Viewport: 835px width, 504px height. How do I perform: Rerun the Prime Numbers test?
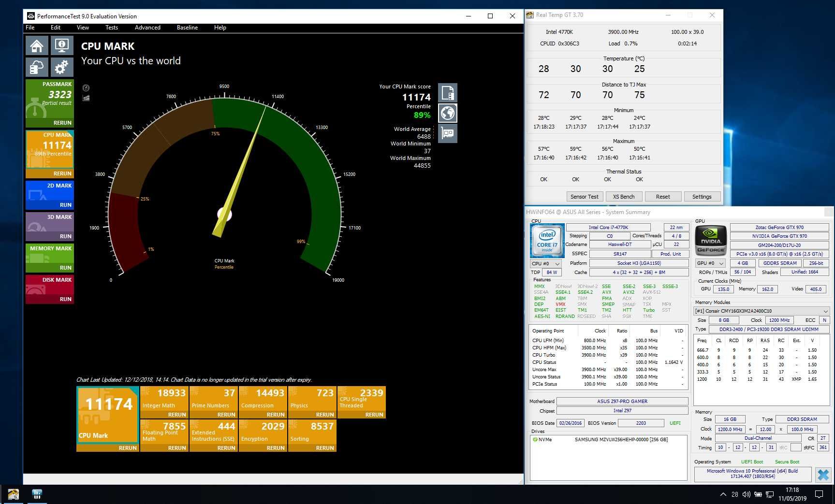pyautogui.click(x=226, y=415)
